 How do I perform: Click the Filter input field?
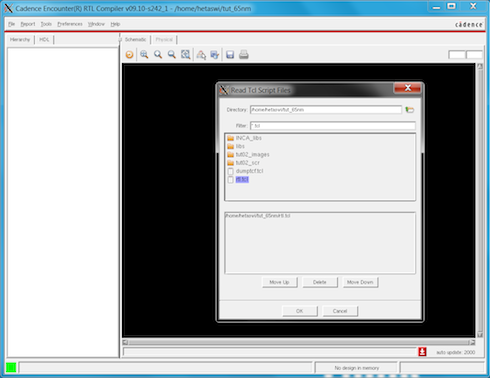[333, 126]
